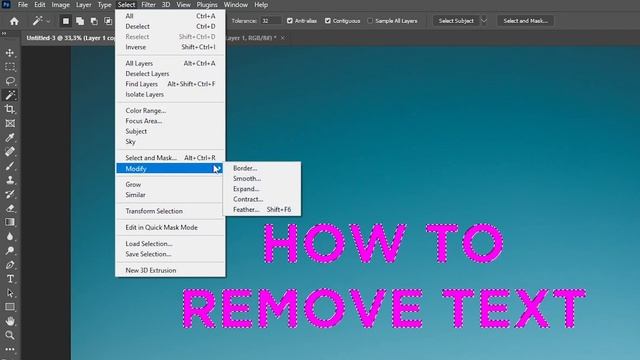
Task: Click the Subtract from Selection mode icon
Action: (x=94, y=21)
